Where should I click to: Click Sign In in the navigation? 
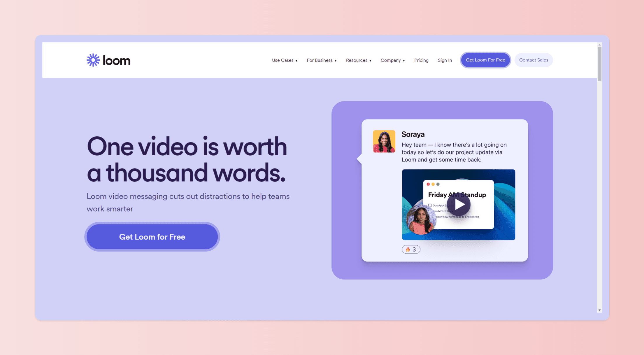coord(445,60)
